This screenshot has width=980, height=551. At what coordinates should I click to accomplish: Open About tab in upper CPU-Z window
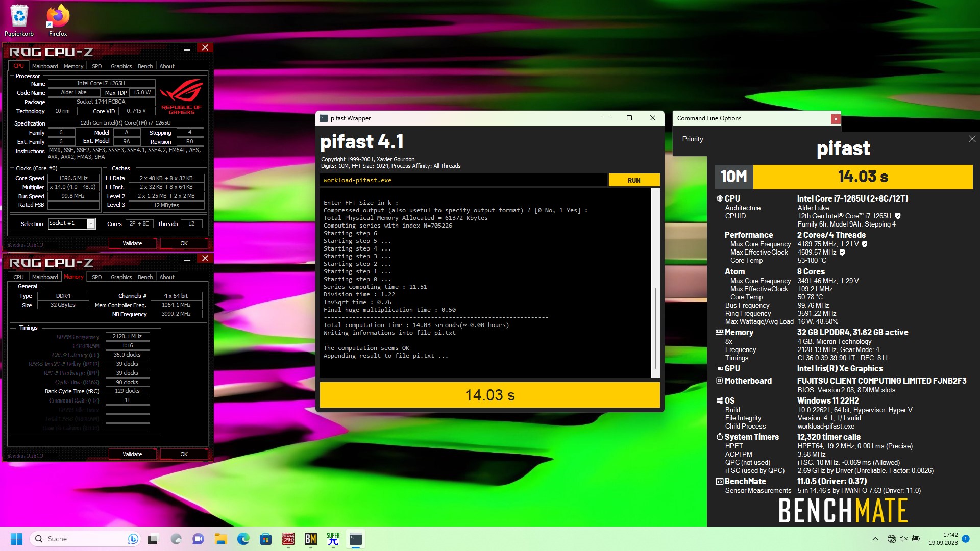(x=167, y=66)
